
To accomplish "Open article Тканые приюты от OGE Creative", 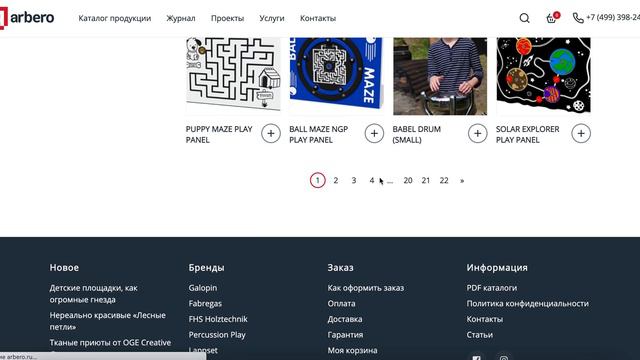I will [110, 342].
